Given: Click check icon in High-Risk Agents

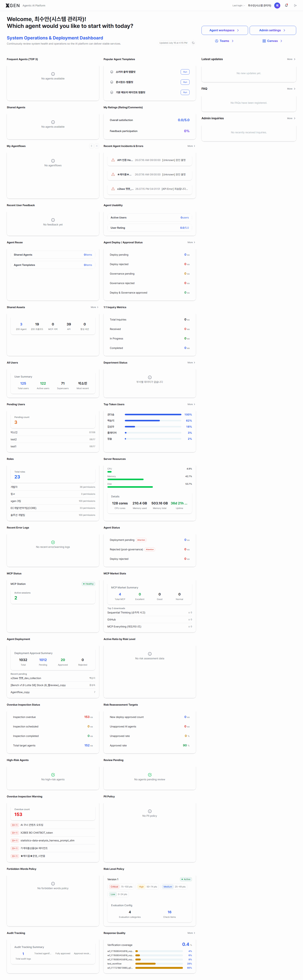Looking at the screenshot, I should pyautogui.click(x=53, y=775).
